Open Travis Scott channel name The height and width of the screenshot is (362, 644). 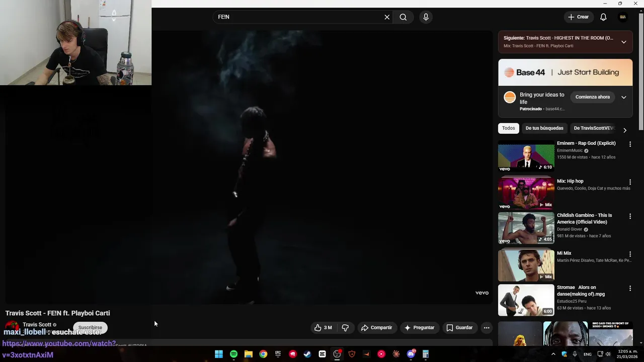point(37,325)
